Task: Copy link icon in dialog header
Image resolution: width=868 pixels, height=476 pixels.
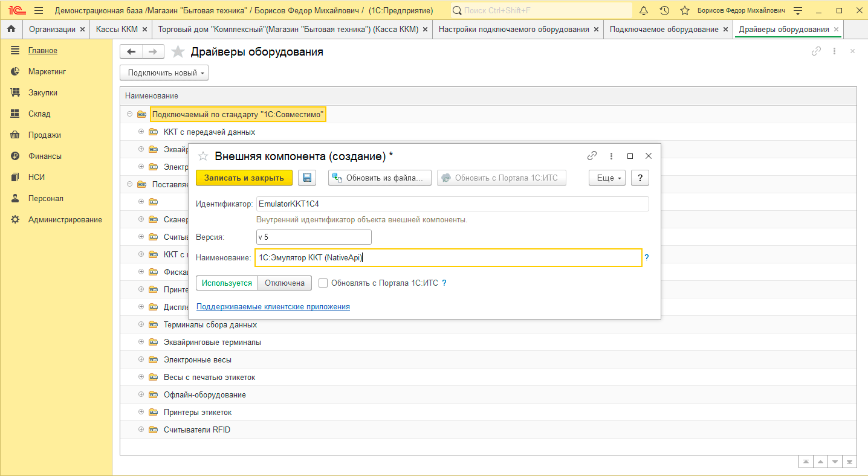Action: click(x=592, y=156)
